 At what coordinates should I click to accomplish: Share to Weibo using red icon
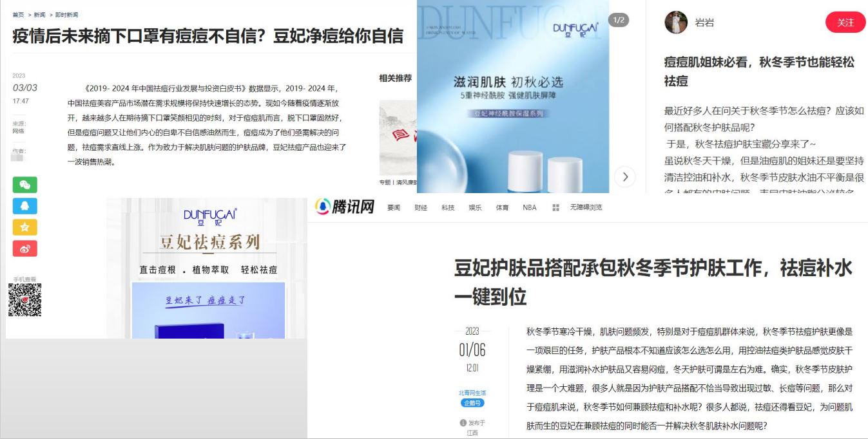tap(24, 248)
